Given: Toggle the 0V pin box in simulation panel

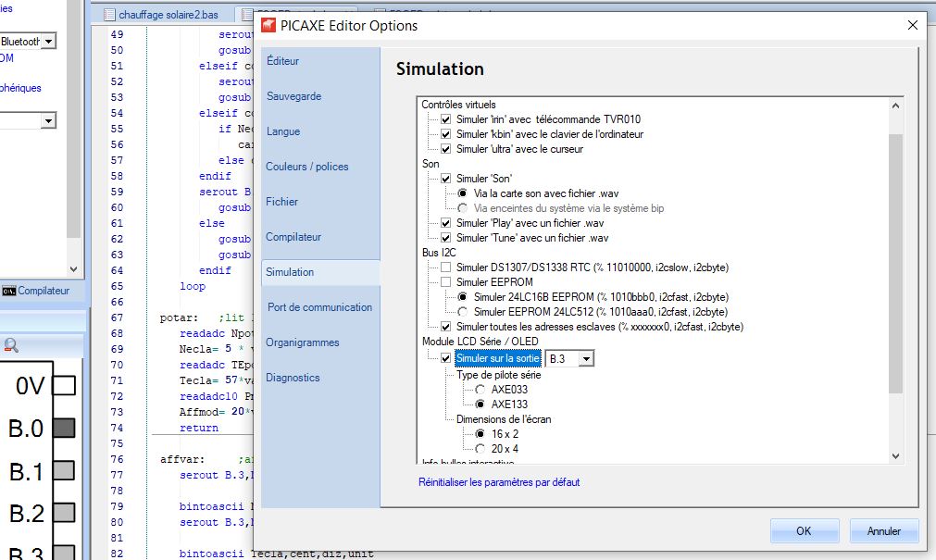Looking at the screenshot, I should point(64,385).
